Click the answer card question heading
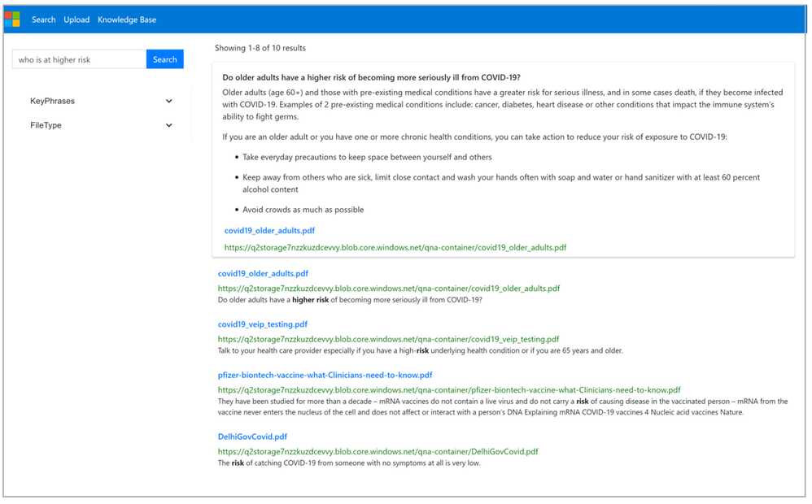This screenshot has width=812, height=504. (371, 77)
